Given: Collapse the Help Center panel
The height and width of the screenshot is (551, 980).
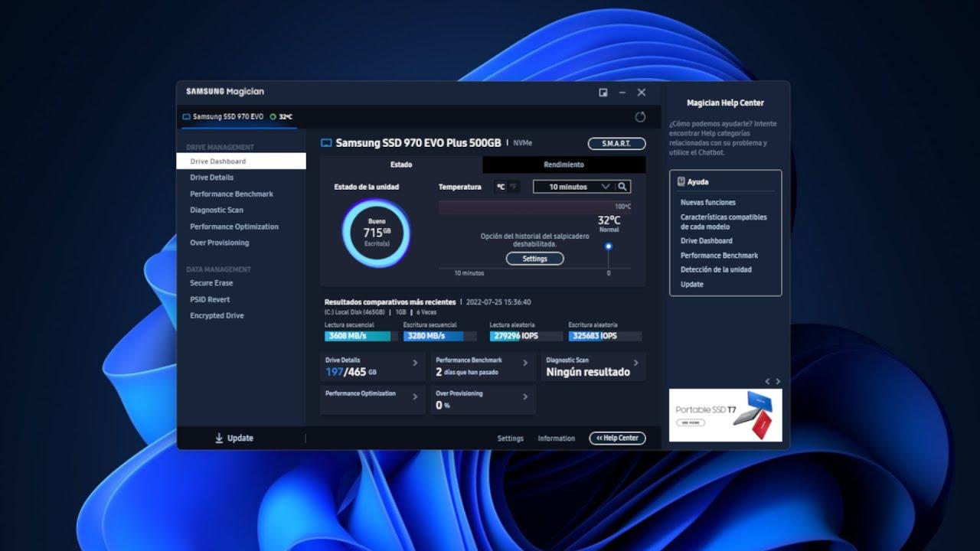Looking at the screenshot, I should 617,438.
